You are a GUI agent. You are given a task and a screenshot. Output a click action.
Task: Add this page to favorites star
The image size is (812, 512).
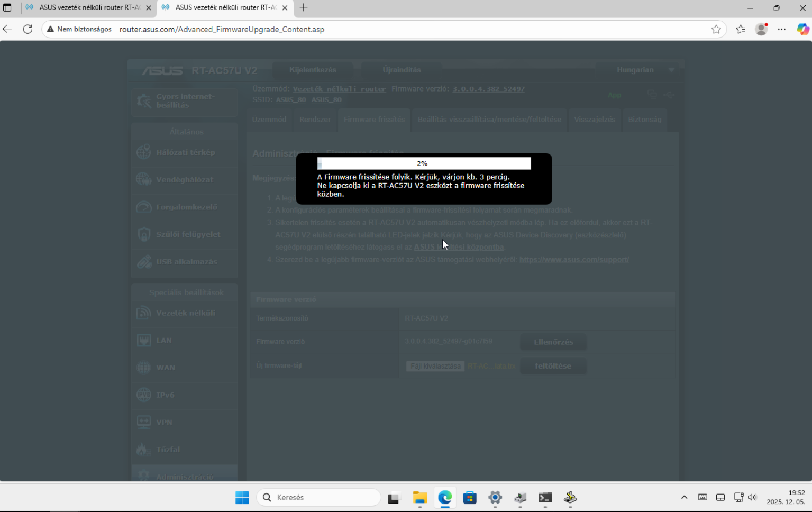pos(716,29)
